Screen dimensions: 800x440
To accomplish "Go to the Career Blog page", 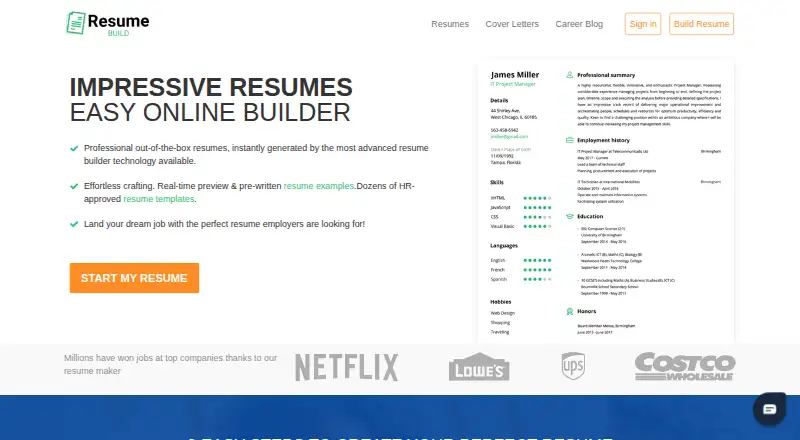I will tap(579, 24).
